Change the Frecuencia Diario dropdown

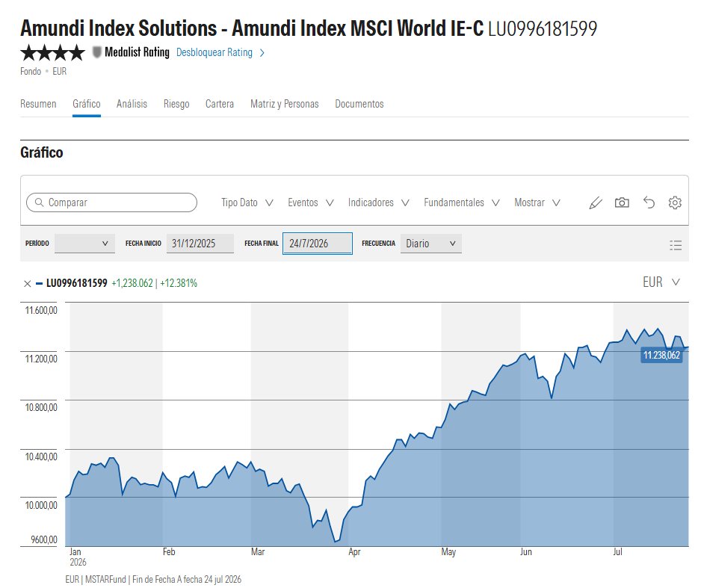click(431, 244)
